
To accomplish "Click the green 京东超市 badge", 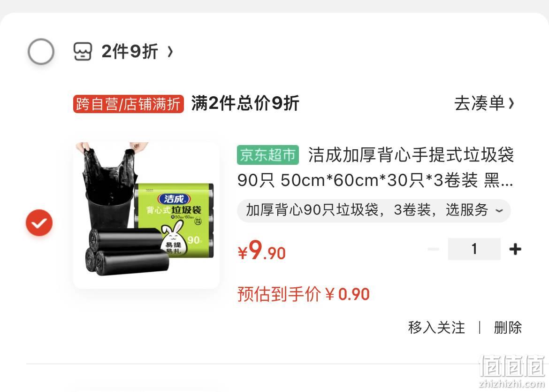I will 268,155.
